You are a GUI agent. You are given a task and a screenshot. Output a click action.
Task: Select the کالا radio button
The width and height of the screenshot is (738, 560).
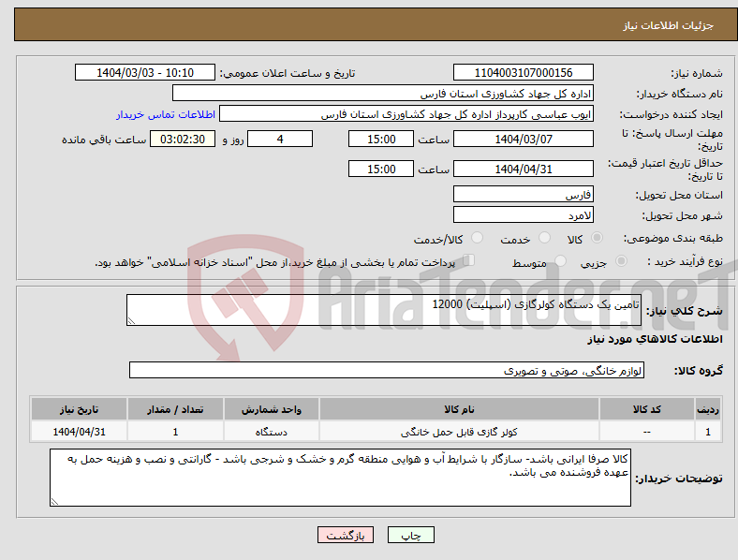coord(597,238)
